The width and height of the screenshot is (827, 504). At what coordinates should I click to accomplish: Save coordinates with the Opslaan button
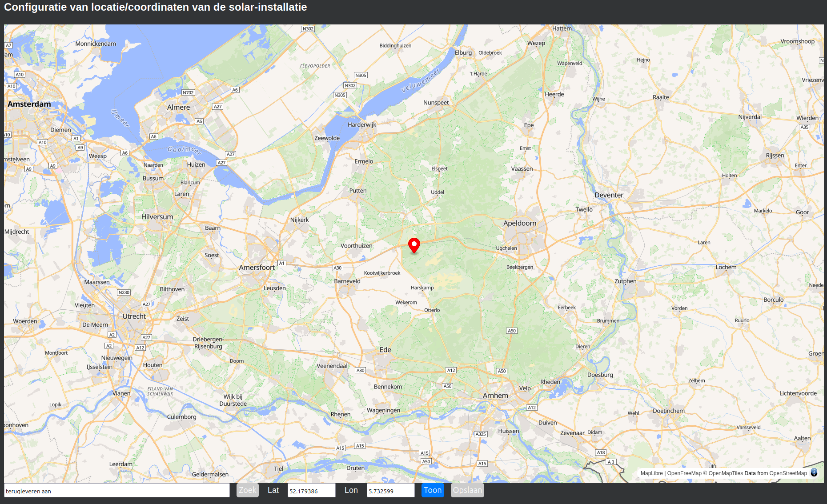point(467,490)
